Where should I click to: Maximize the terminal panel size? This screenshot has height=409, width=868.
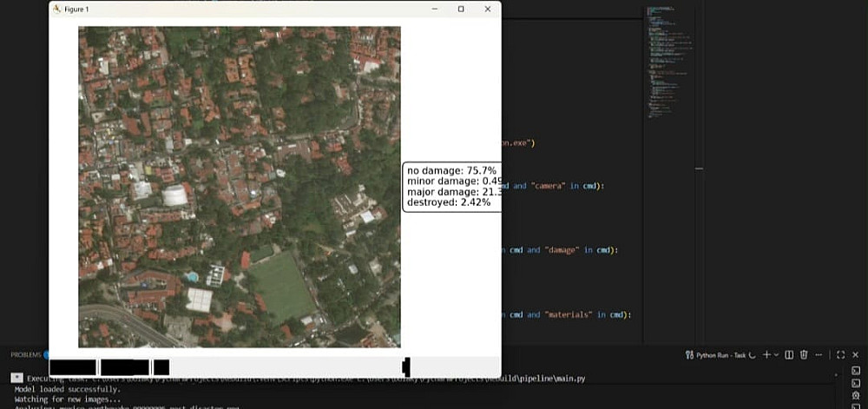[840, 355]
